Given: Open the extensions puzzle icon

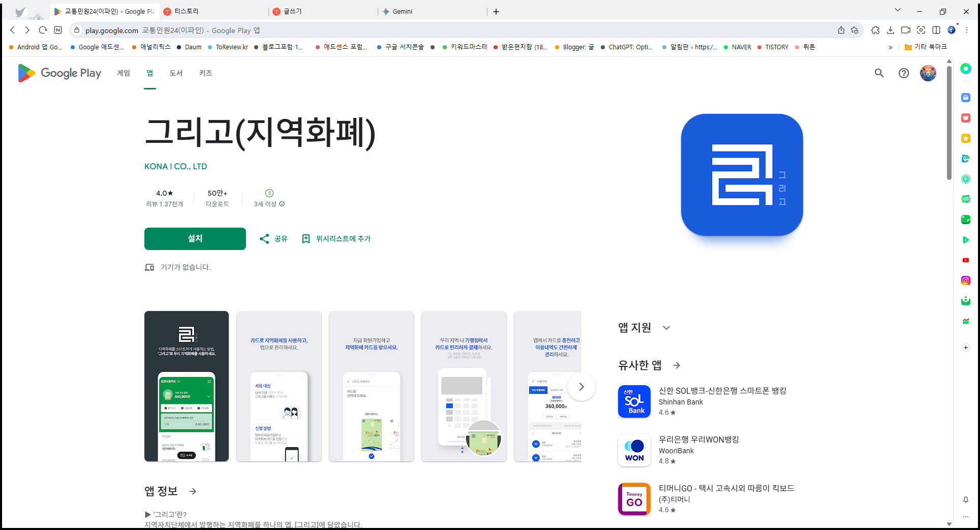Looking at the screenshot, I should click(875, 30).
